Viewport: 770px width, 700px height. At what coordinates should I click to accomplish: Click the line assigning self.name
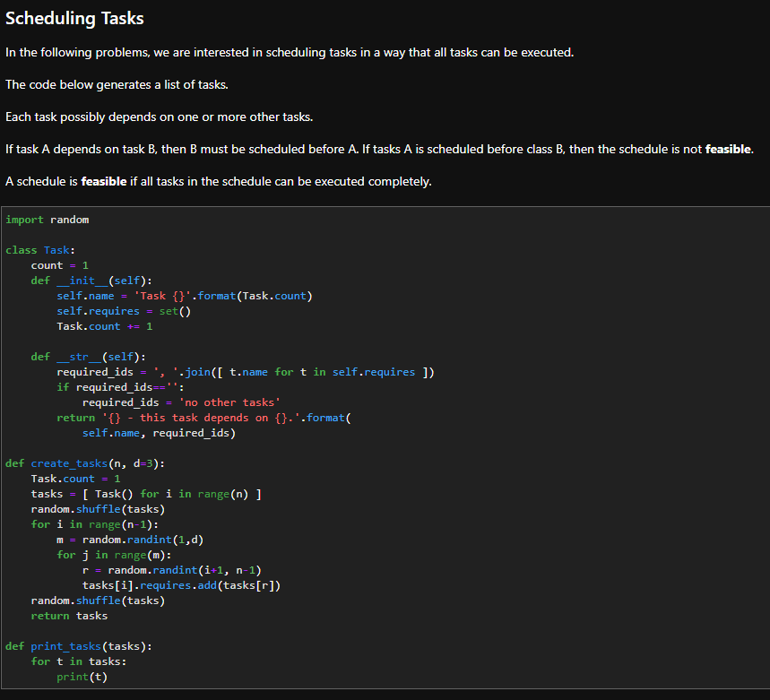pos(185,296)
